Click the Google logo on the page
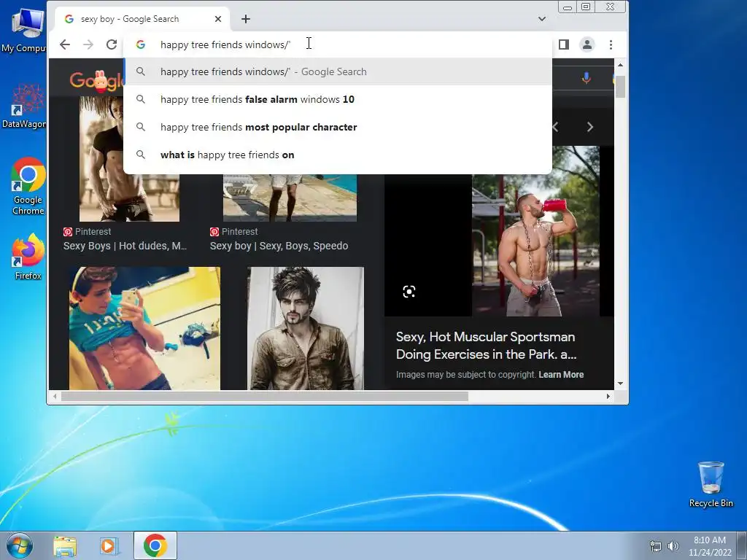Viewport: 747px width, 560px height. (x=96, y=81)
